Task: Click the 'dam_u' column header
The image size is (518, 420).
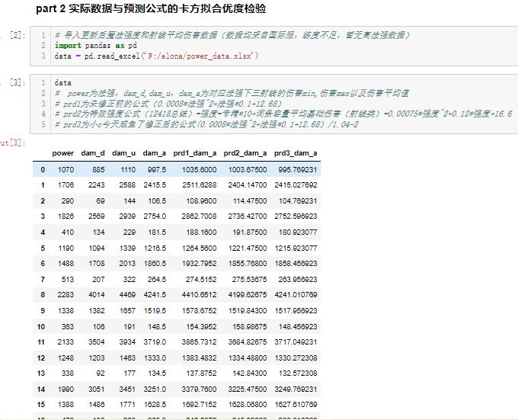Action: coord(123,153)
